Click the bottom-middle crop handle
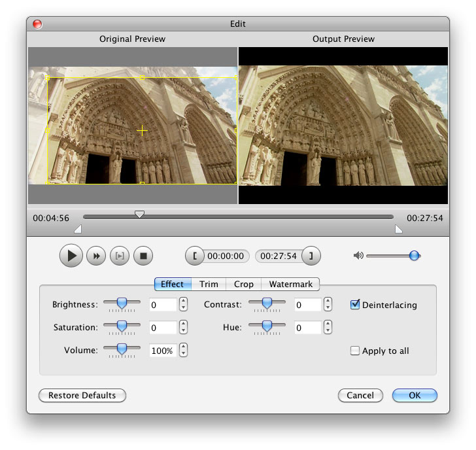Viewport: 476px width, 450px height. [x=142, y=183]
